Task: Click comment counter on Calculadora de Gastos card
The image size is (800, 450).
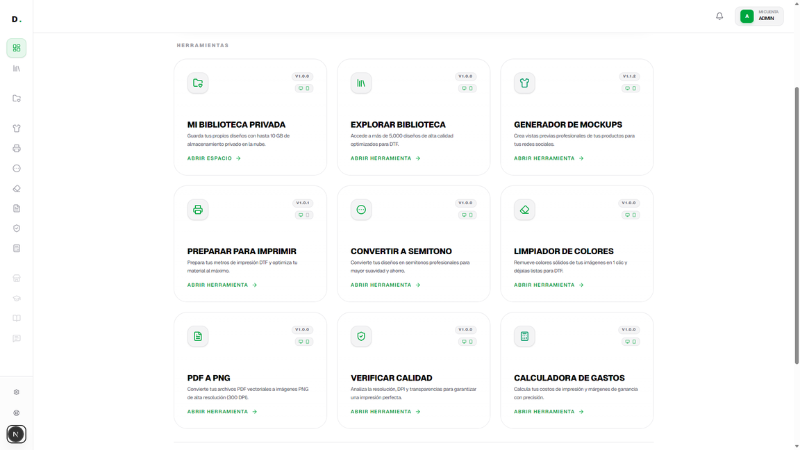Action: [631, 341]
